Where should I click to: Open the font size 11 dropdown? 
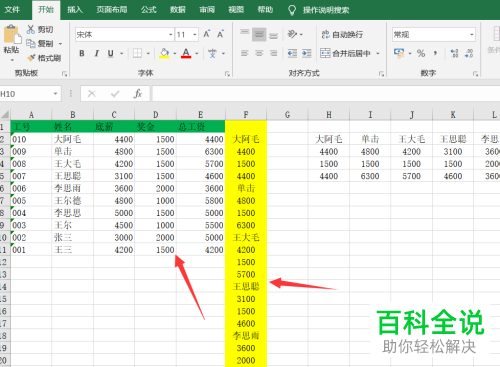coord(195,34)
